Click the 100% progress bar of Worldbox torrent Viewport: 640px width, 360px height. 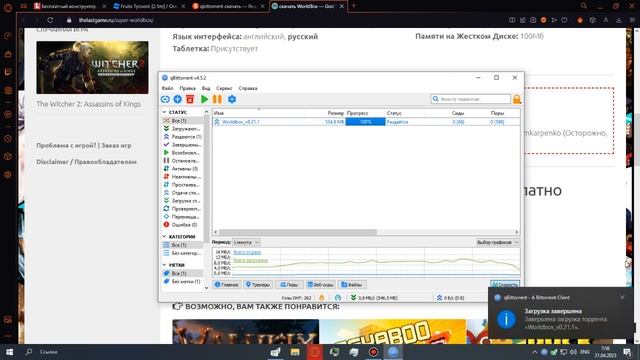pos(365,122)
